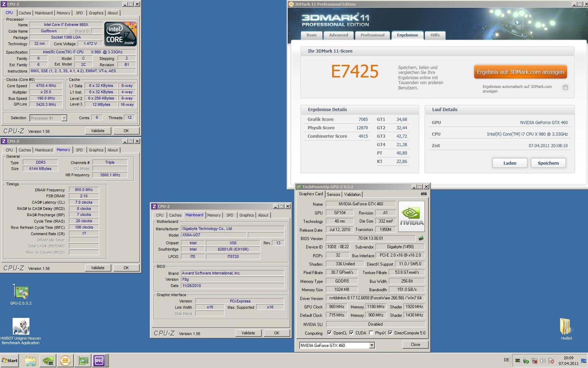Image resolution: width=588 pixels, height=368 pixels.
Task: Click Ergebnis auf 3DMark.com anzeigen button
Action: 520,72
